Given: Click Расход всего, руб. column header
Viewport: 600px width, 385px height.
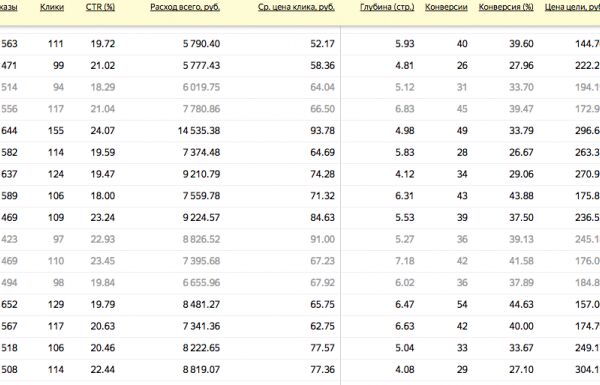Looking at the screenshot, I should pos(185,7).
